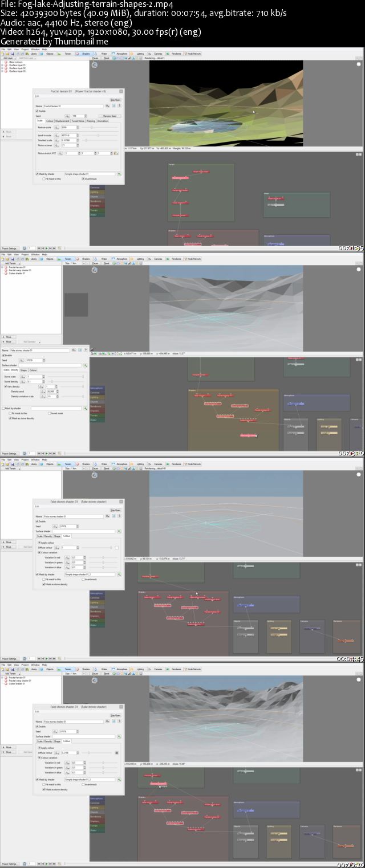Click Diffuse colour swatch in 06:20 dialog

pyautogui.click(x=116, y=753)
